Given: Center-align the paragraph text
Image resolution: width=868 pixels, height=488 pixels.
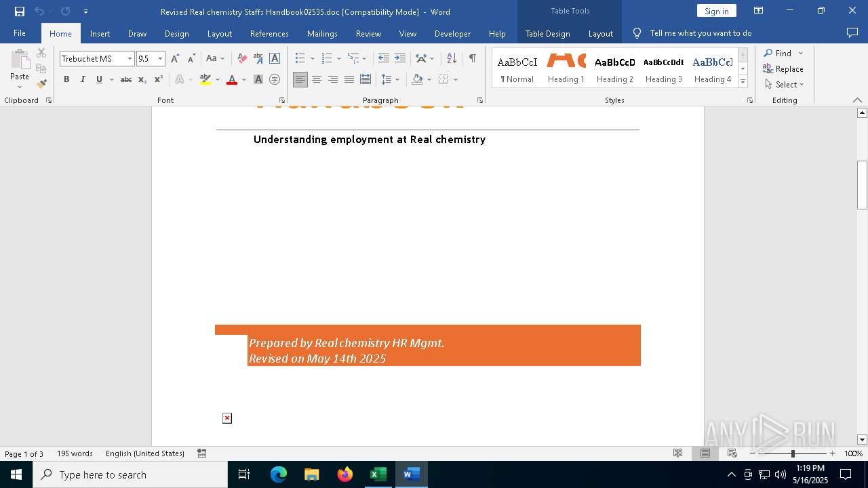Looking at the screenshot, I should coord(317,79).
